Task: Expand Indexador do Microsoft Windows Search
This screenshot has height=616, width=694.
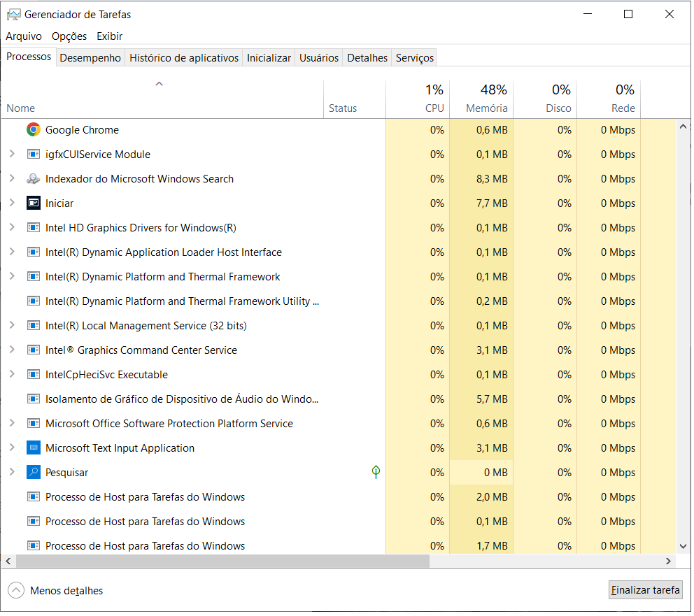Action: click(x=13, y=178)
